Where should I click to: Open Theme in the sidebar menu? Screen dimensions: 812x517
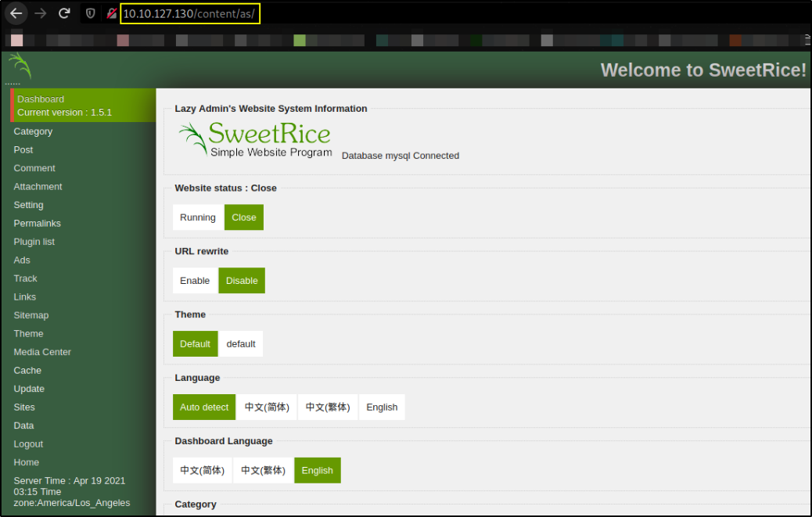28,333
